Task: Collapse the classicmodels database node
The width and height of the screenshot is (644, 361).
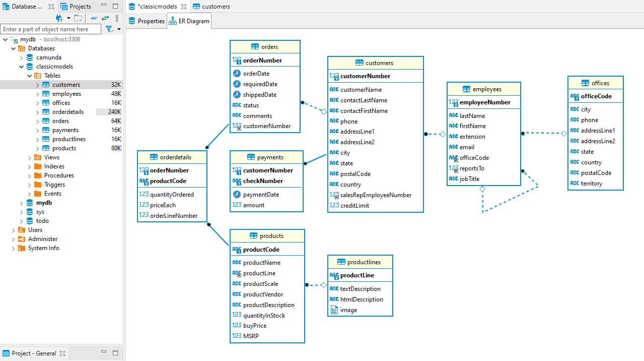Action: click(x=22, y=67)
